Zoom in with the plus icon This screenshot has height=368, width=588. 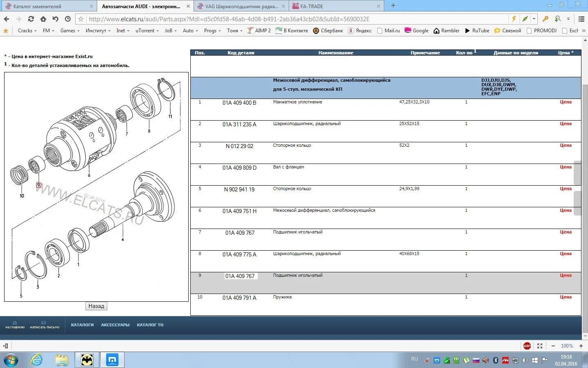[x=581, y=346]
